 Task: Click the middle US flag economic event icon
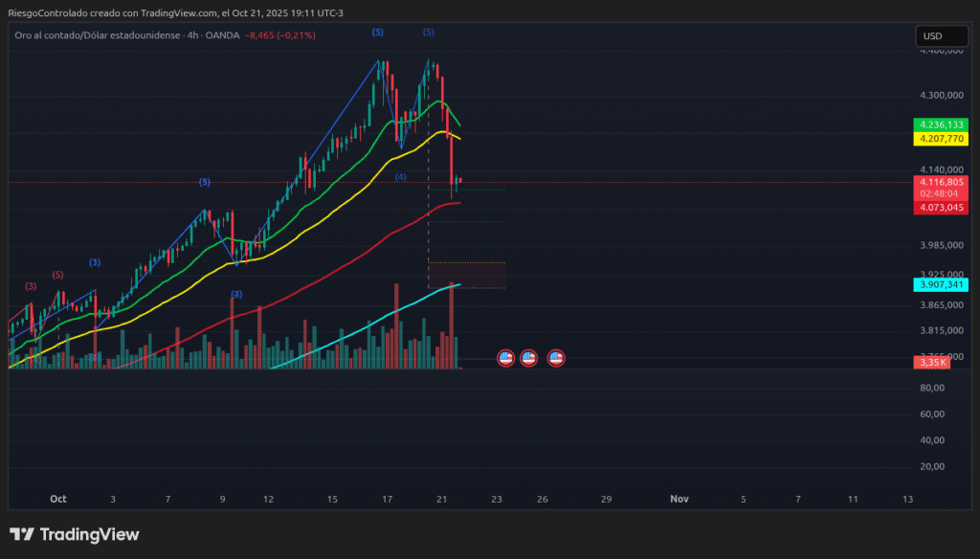[528, 358]
